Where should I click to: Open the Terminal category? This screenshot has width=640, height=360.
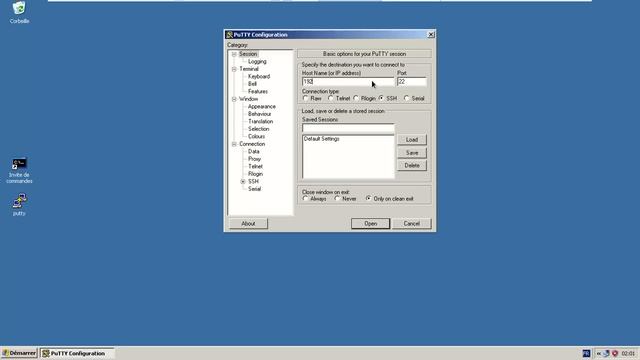(x=249, y=69)
